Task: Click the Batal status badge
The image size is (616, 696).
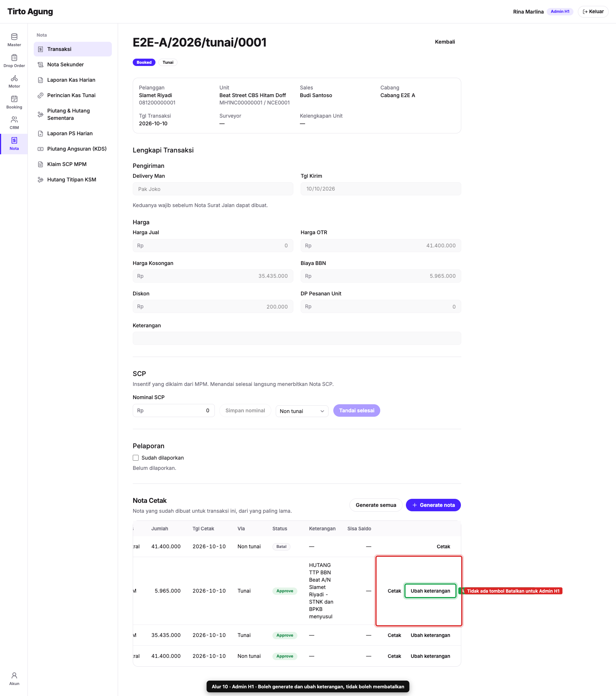Action: (281, 546)
